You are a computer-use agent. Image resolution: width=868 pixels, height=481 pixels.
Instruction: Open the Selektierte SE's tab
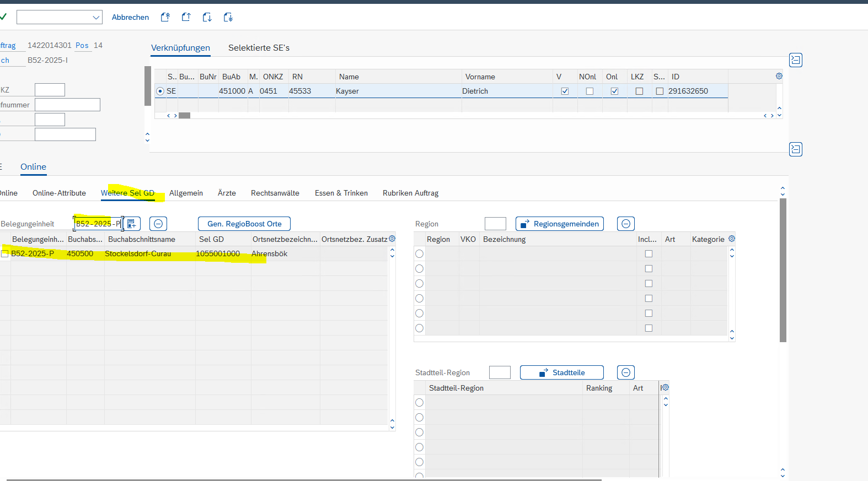coord(259,48)
